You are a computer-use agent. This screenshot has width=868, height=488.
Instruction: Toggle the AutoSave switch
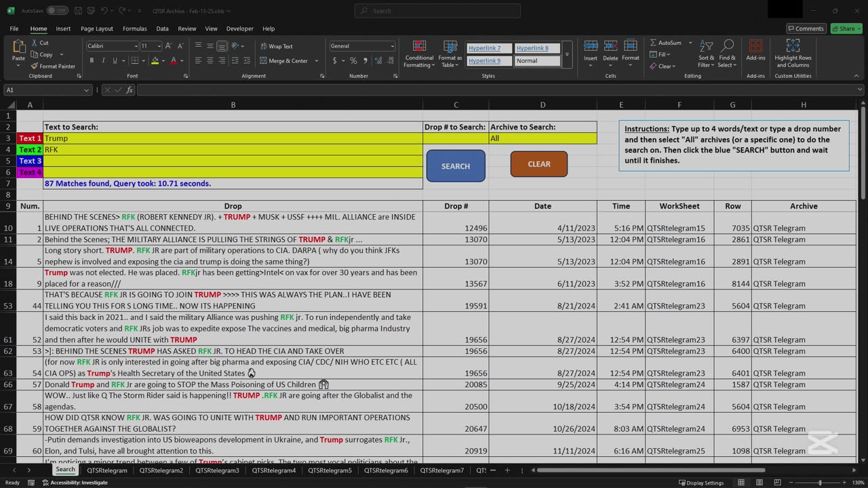pyautogui.click(x=57, y=11)
